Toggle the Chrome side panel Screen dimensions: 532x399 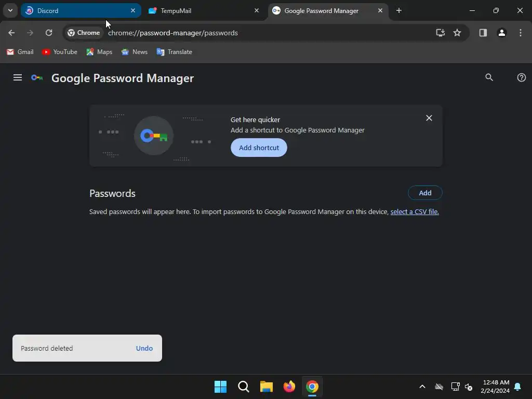pos(483,33)
